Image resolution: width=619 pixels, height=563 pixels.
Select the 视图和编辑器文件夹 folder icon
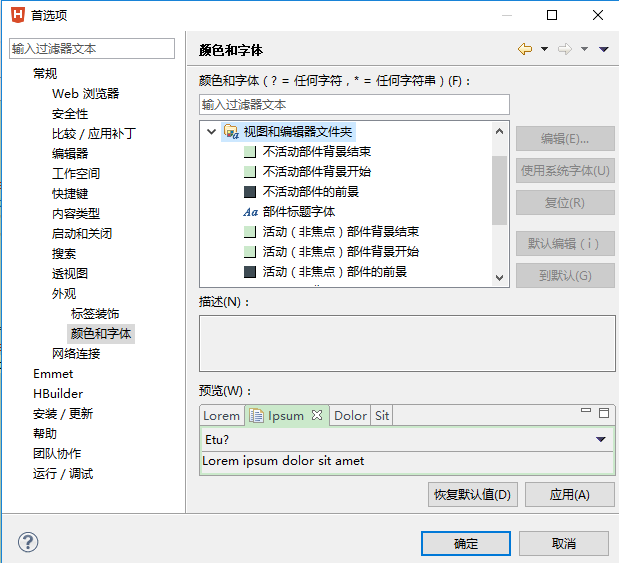[x=231, y=131]
